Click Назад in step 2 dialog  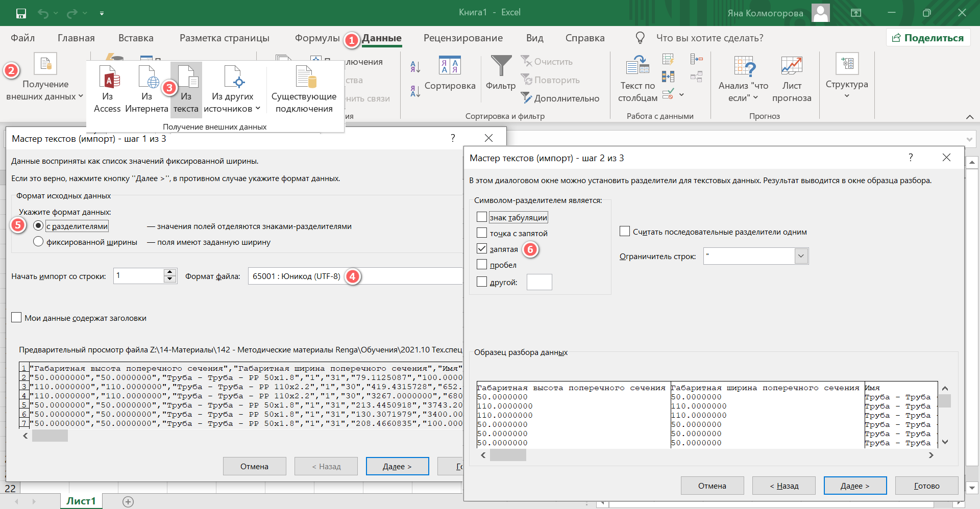(x=783, y=486)
